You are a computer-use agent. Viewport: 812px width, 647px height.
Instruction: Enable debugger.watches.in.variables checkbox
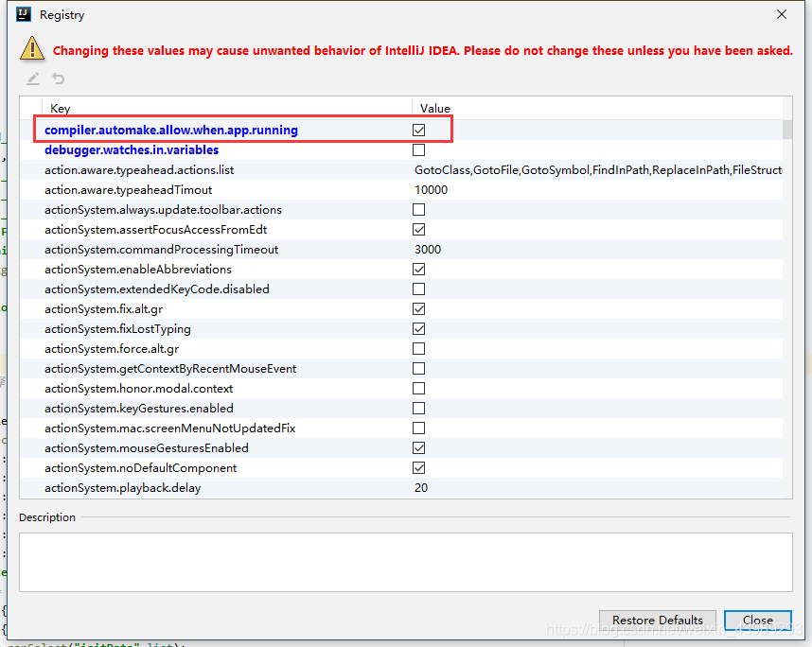click(419, 150)
